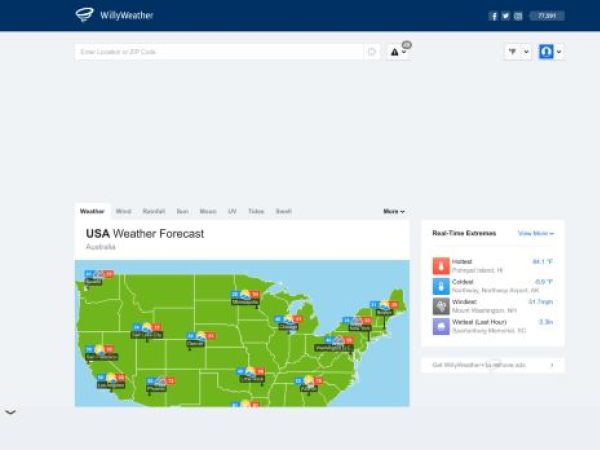Select the UV tab
This screenshot has width=600, height=450.
(x=232, y=212)
